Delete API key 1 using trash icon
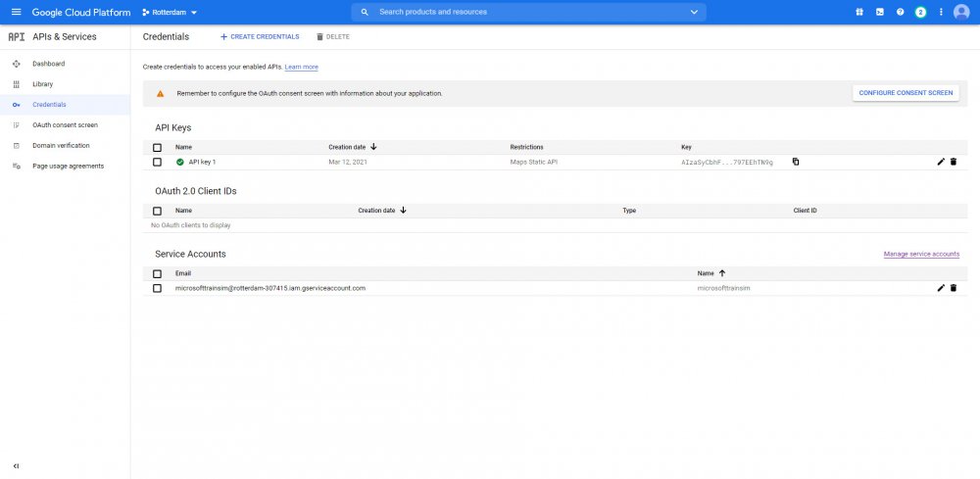The width and height of the screenshot is (980, 479). pos(954,162)
